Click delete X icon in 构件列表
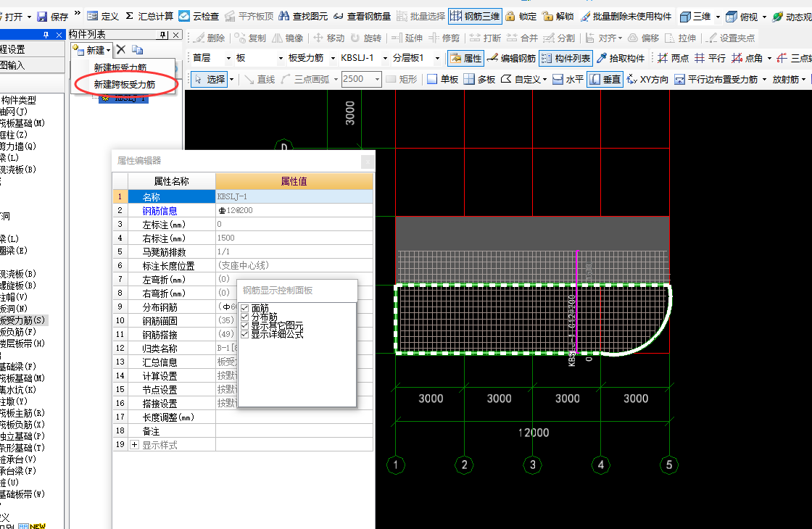The height and width of the screenshot is (529, 812). click(121, 50)
